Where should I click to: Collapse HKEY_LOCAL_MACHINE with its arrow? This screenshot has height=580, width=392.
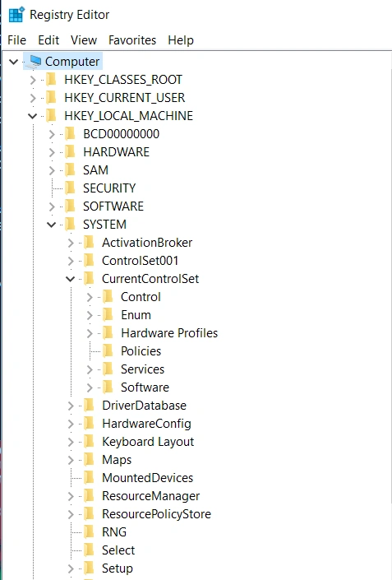point(33,116)
